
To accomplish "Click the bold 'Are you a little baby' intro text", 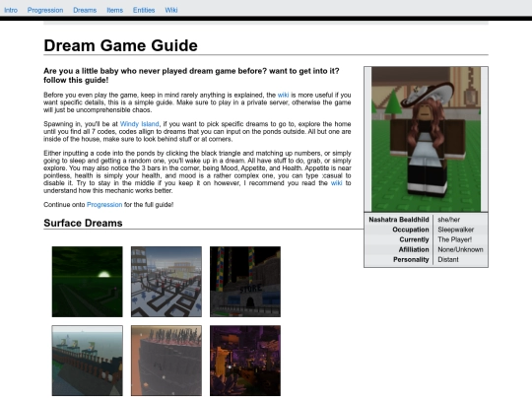I will [x=191, y=75].
